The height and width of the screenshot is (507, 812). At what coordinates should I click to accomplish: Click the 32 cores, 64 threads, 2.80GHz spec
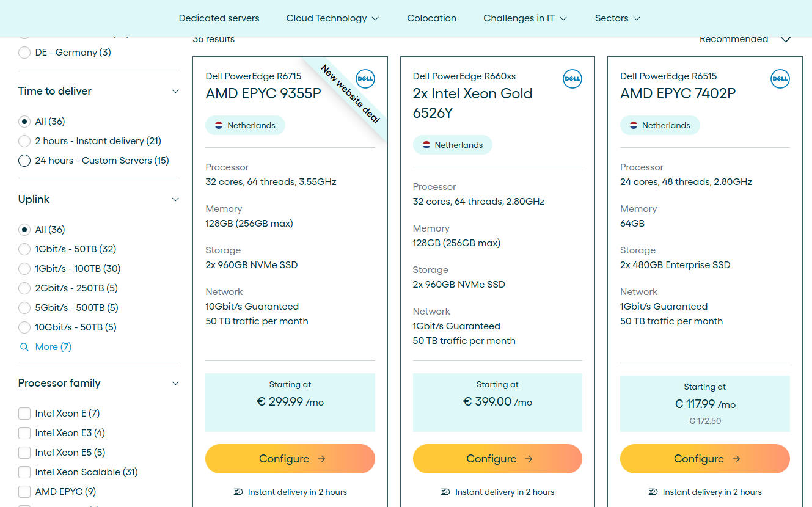click(x=478, y=202)
